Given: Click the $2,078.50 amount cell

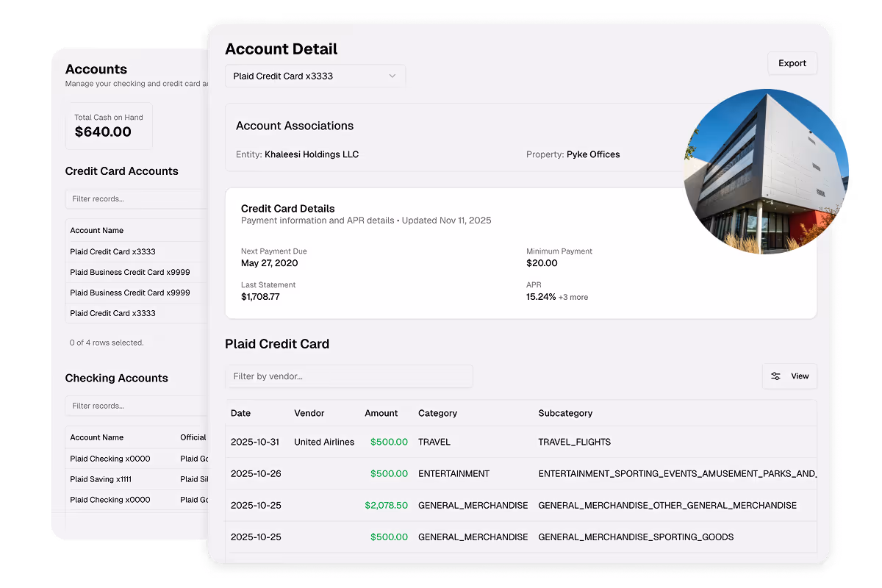Looking at the screenshot, I should 386,506.
